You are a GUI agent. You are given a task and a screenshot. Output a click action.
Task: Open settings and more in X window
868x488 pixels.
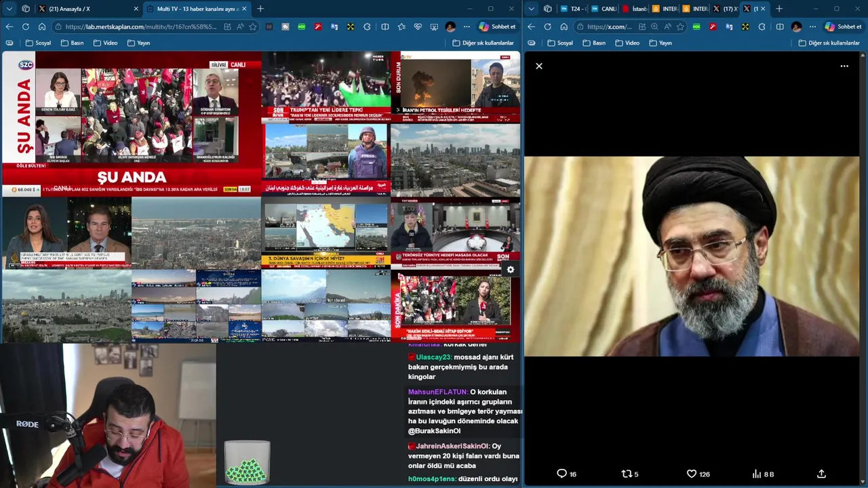[x=812, y=26]
